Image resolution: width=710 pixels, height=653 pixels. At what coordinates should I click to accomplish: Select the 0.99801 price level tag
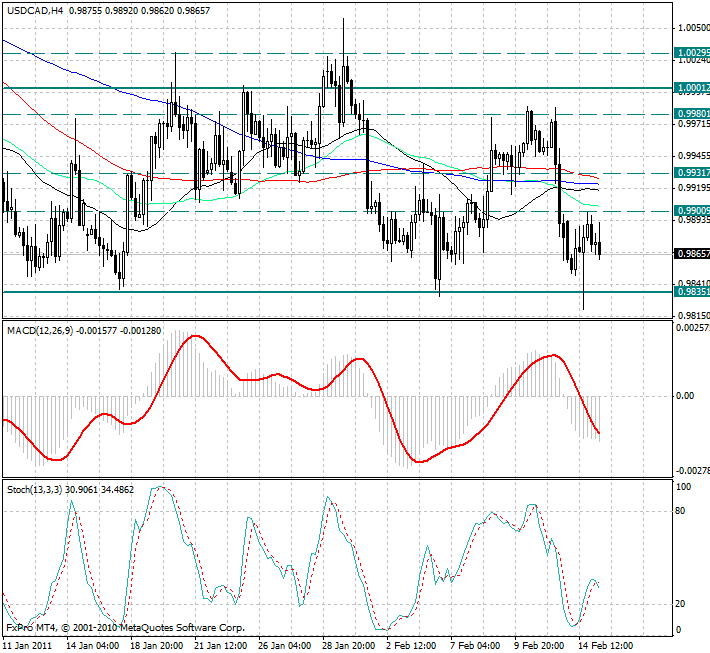[x=692, y=114]
